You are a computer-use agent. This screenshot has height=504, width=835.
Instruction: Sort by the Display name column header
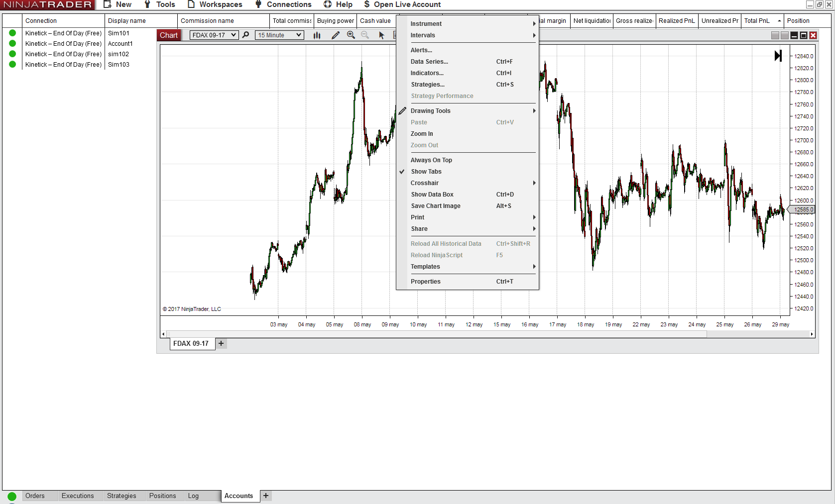pyautogui.click(x=141, y=21)
